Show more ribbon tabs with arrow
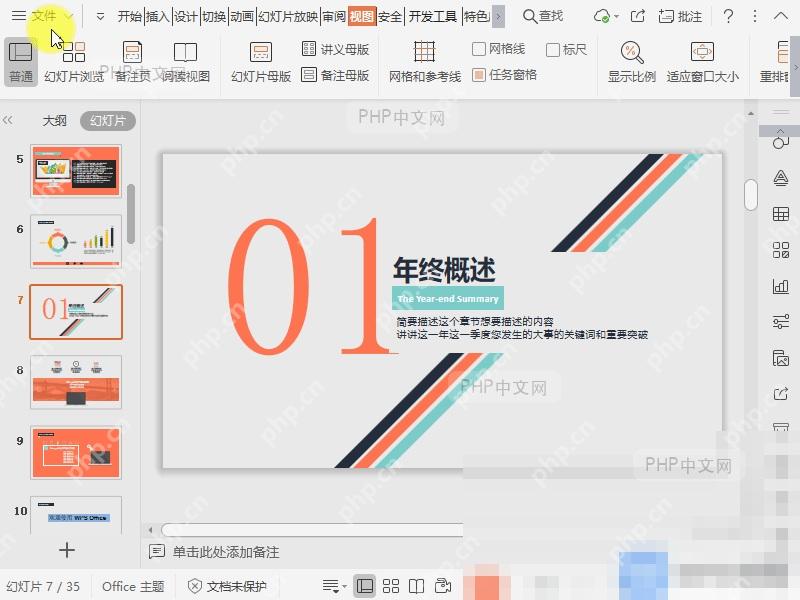The width and height of the screenshot is (800, 600). tap(499, 17)
